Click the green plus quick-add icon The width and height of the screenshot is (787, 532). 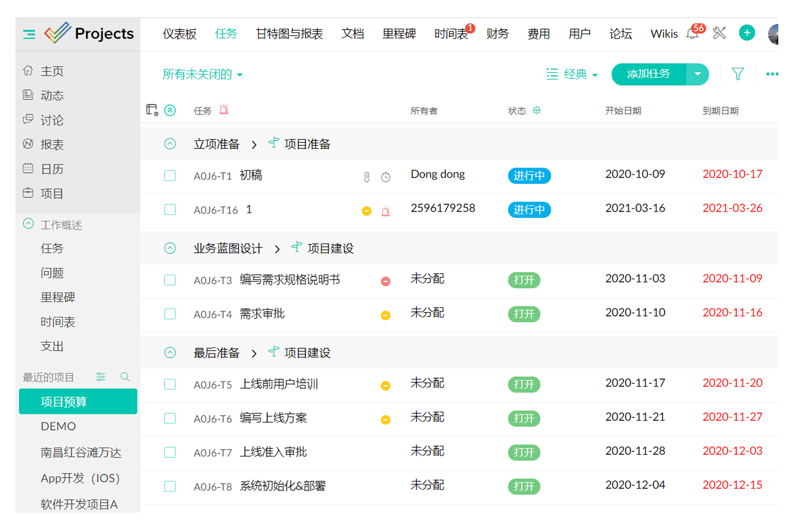click(x=747, y=33)
